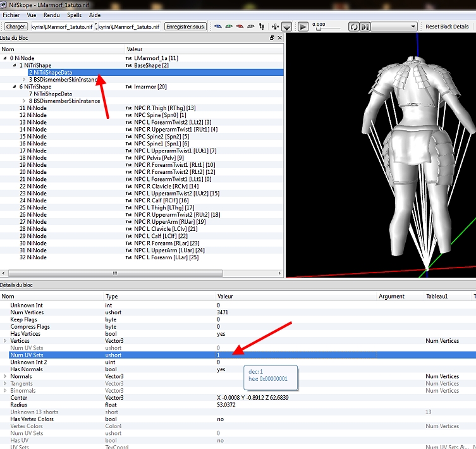Expand the Normals row
The height and width of the screenshot is (449, 476).
pyautogui.click(x=5, y=376)
